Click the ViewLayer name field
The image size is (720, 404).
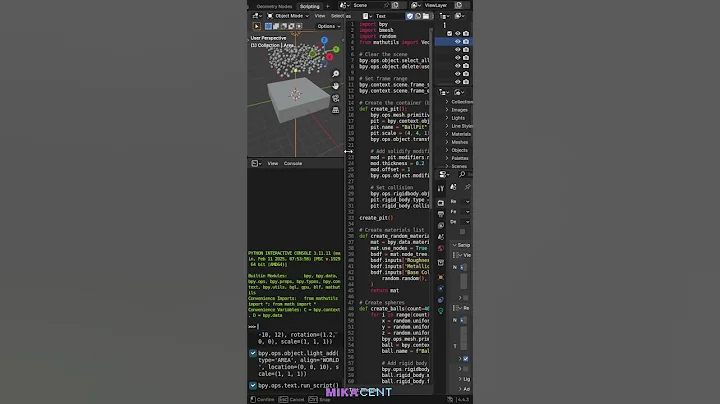[438, 5]
